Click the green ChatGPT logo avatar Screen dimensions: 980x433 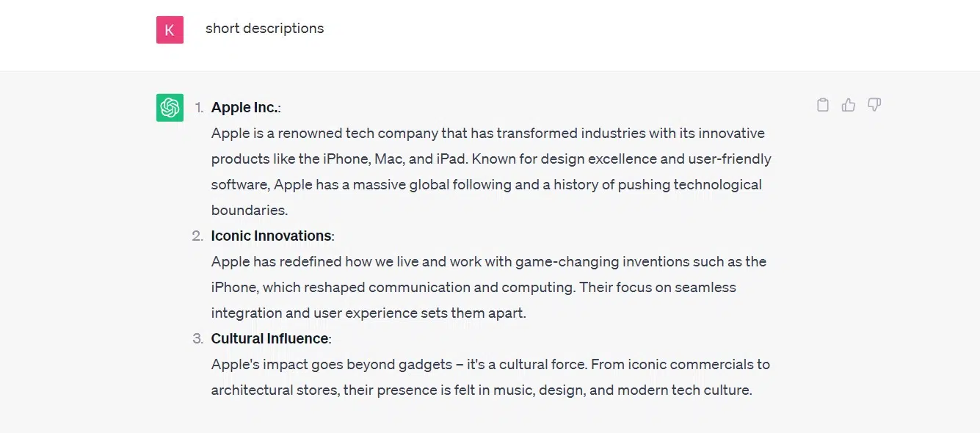(170, 108)
